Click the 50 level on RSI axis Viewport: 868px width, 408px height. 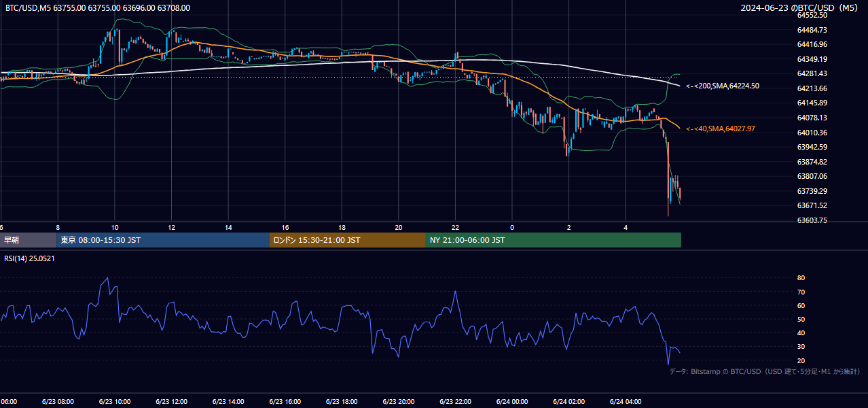pyautogui.click(x=801, y=319)
